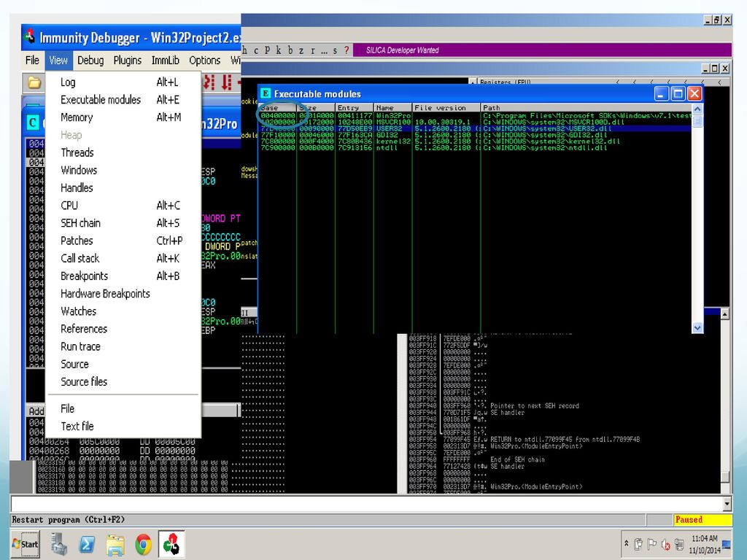
Task: Open the Options menu
Action: [205, 61]
